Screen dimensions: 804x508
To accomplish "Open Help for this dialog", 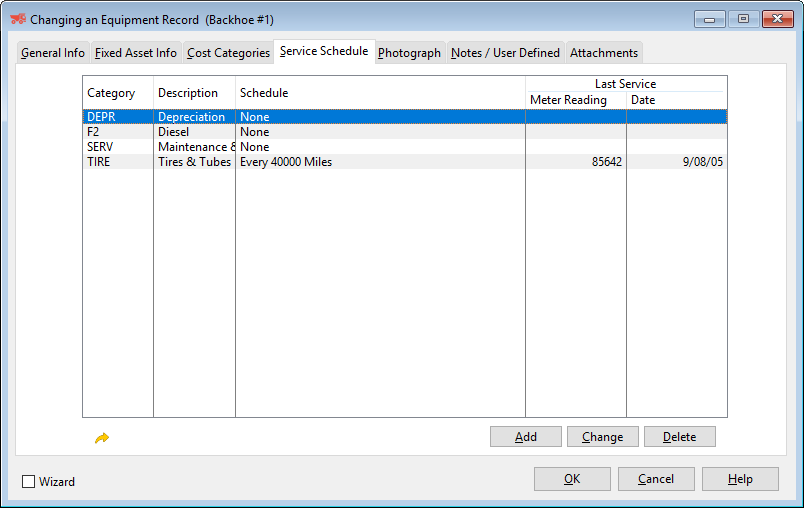I will [740, 479].
